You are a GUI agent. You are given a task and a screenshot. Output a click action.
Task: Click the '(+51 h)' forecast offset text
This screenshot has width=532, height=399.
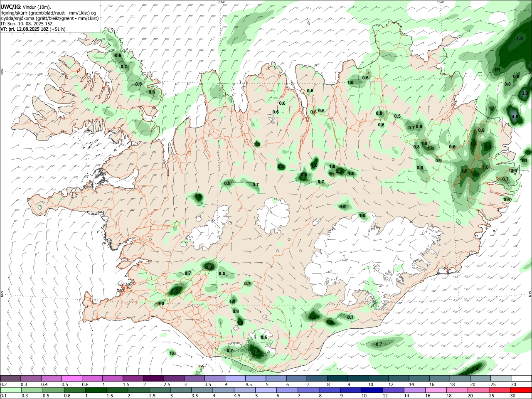(x=57, y=29)
